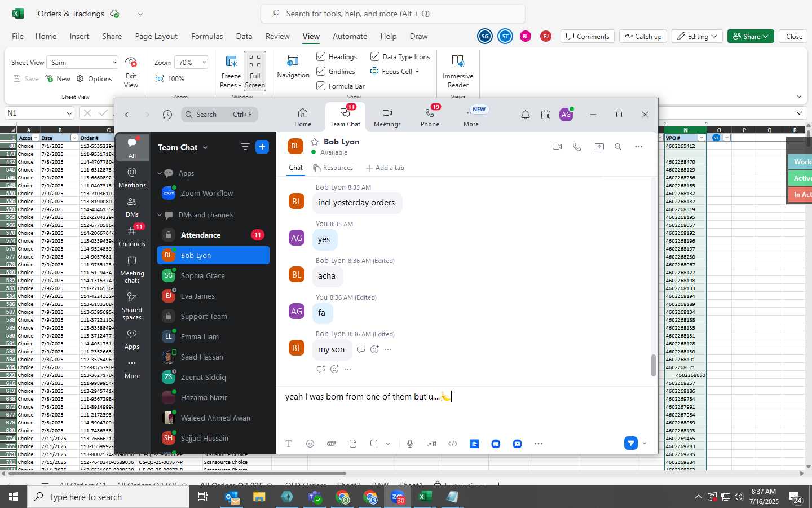Image resolution: width=812 pixels, height=508 pixels.
Task: Open the send options arrow beside the send button
Action: [x=645, y=444]
